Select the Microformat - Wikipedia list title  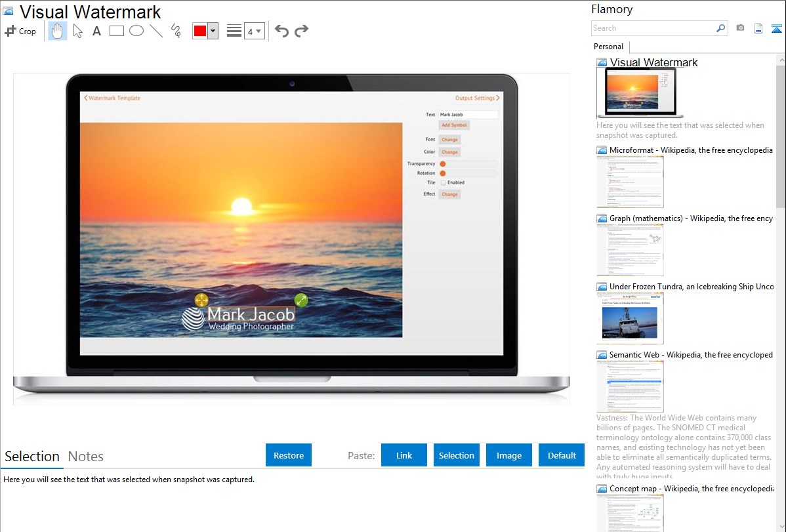[x=691, y=150]
